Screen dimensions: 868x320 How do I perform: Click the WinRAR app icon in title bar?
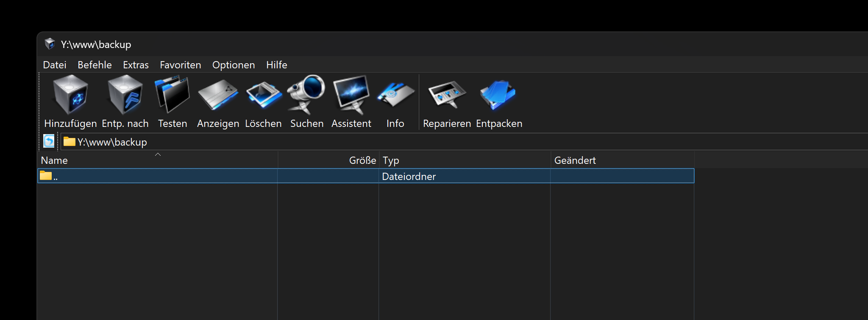(50, 44)
